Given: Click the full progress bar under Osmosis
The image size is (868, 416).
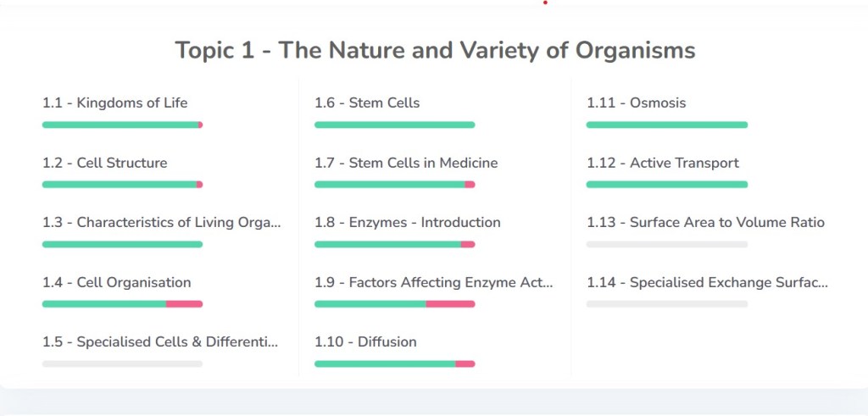Looking at the screenshot, I should pyautogui.click(x=667, y=125).
